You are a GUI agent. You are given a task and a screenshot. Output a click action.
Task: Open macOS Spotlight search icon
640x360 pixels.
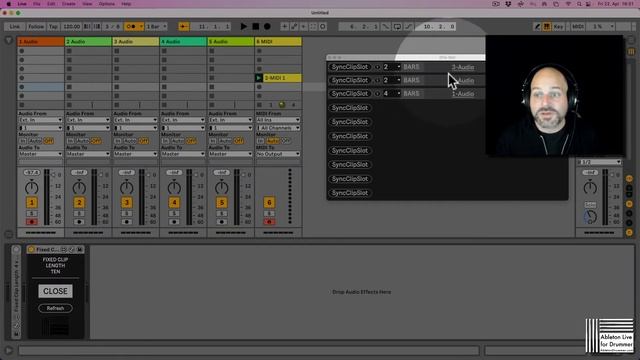(579, 4)
